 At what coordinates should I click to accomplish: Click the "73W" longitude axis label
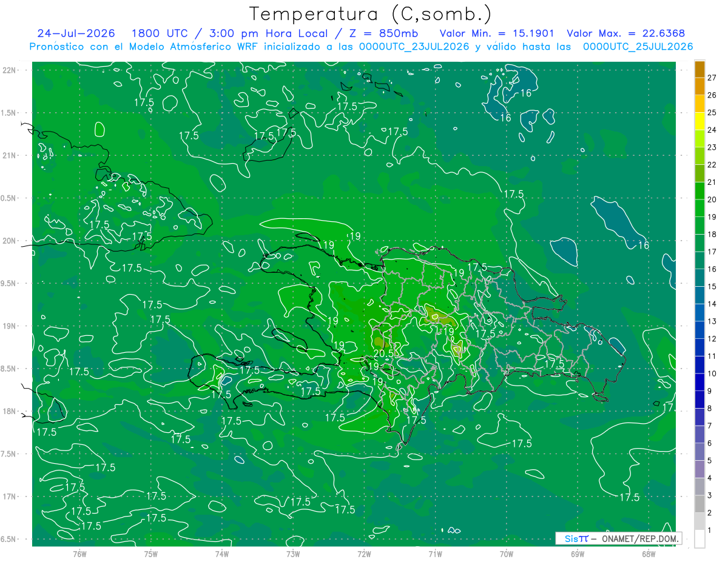[293, 554]
